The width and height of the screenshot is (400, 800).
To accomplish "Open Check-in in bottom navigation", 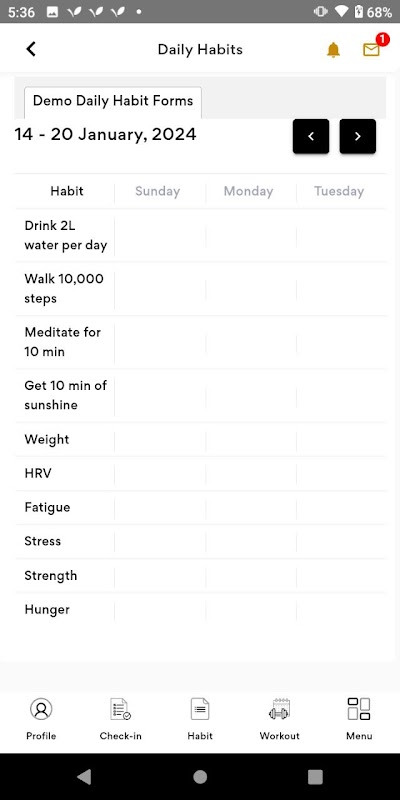I will 120,719.
